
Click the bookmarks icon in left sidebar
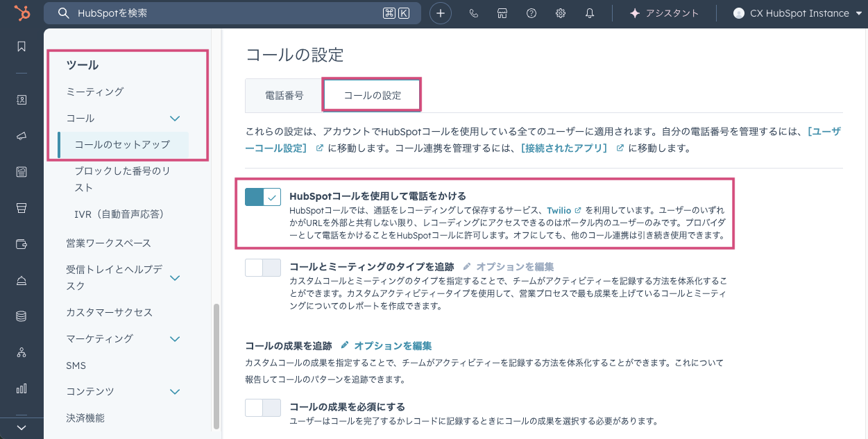pos(22,46)
